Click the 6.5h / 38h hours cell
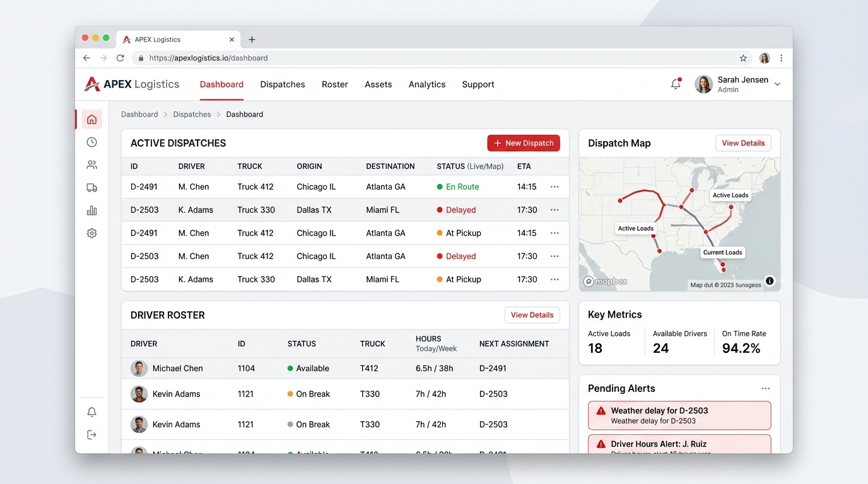 (434, 369)
